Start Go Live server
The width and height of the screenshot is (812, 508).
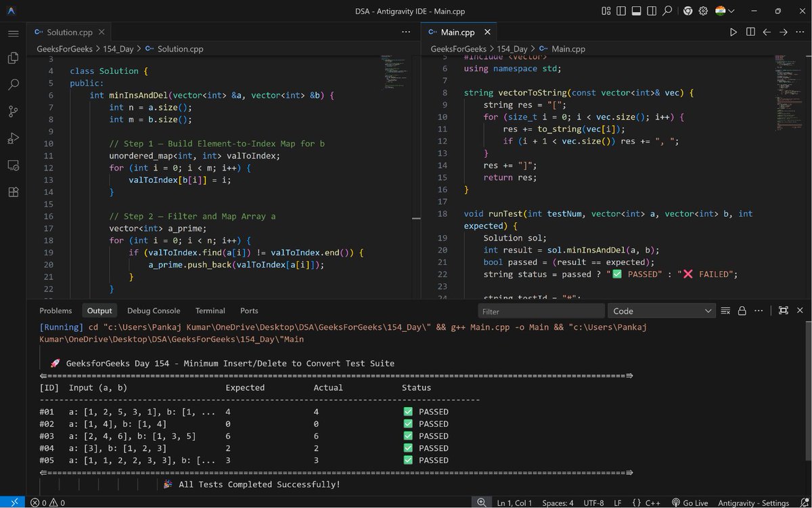690,503
